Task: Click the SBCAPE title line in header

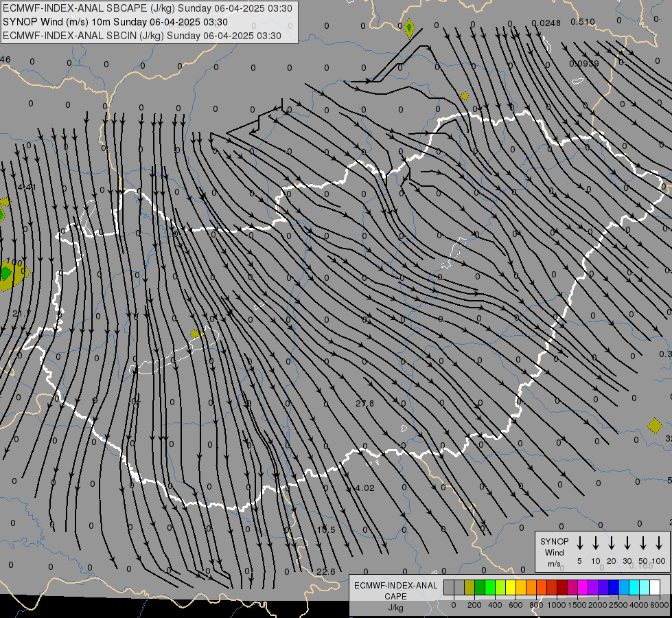Action: coord(148,8)
